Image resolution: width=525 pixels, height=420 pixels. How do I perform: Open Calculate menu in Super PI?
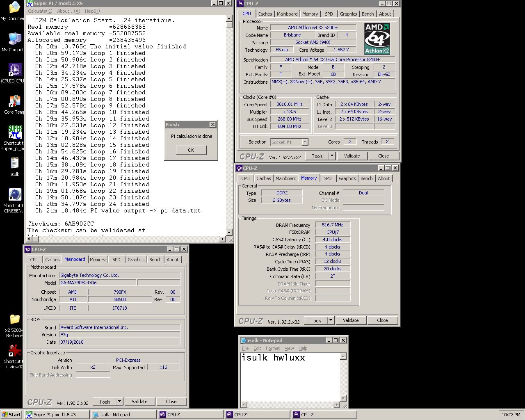(40, 11)
